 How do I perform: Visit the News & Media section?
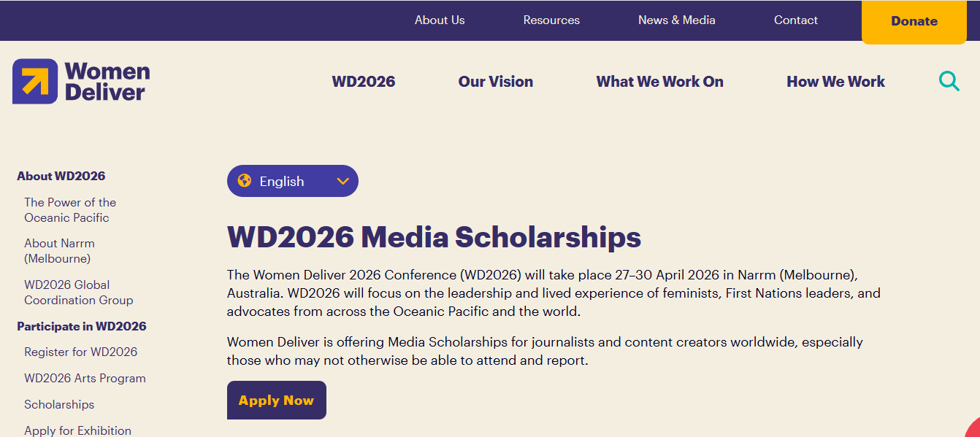pyautogui.click(x=677, y=20)
